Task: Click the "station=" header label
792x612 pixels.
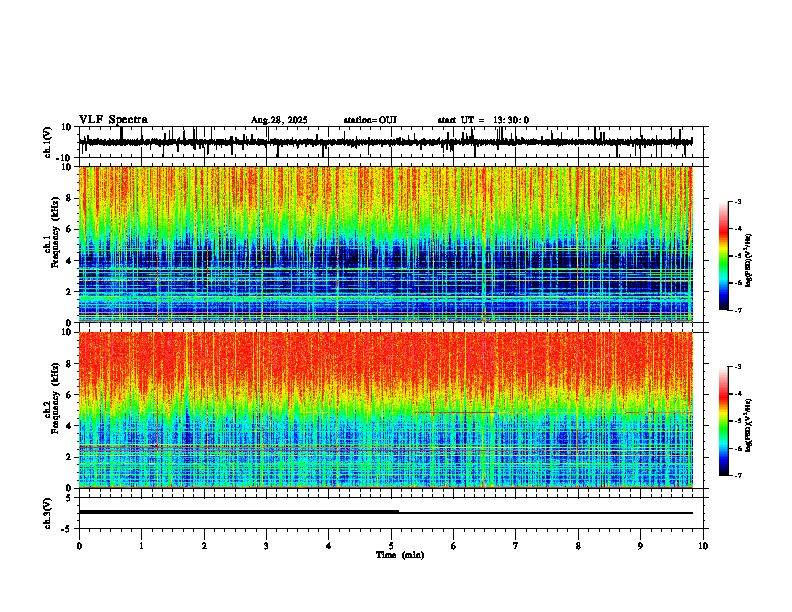Action: pos(361,120)
